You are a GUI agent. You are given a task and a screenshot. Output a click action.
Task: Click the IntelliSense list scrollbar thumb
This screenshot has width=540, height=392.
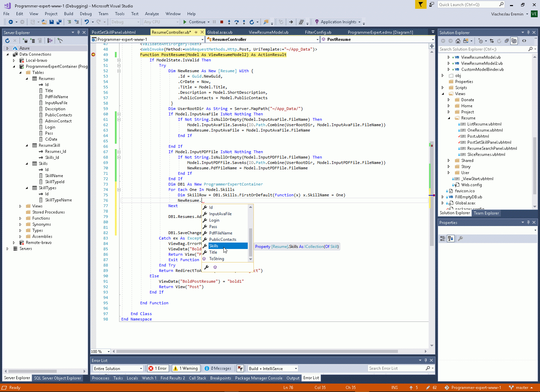[250, 242]
